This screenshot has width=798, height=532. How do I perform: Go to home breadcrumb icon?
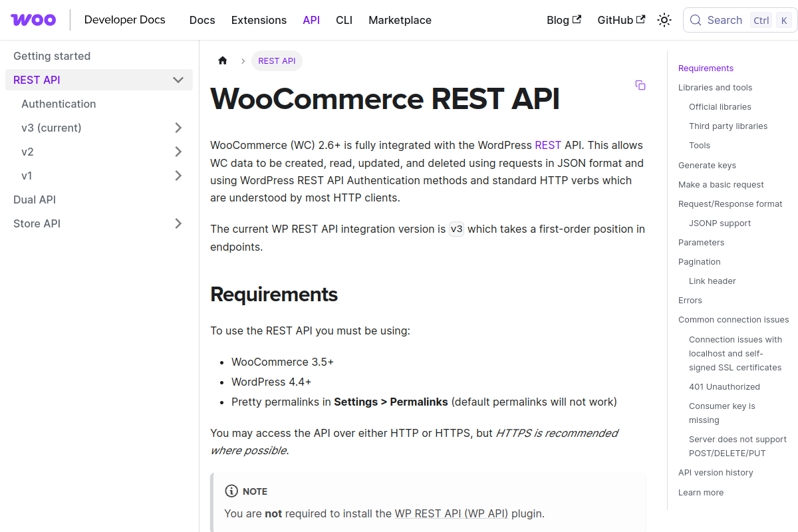(x=223, y=61)
